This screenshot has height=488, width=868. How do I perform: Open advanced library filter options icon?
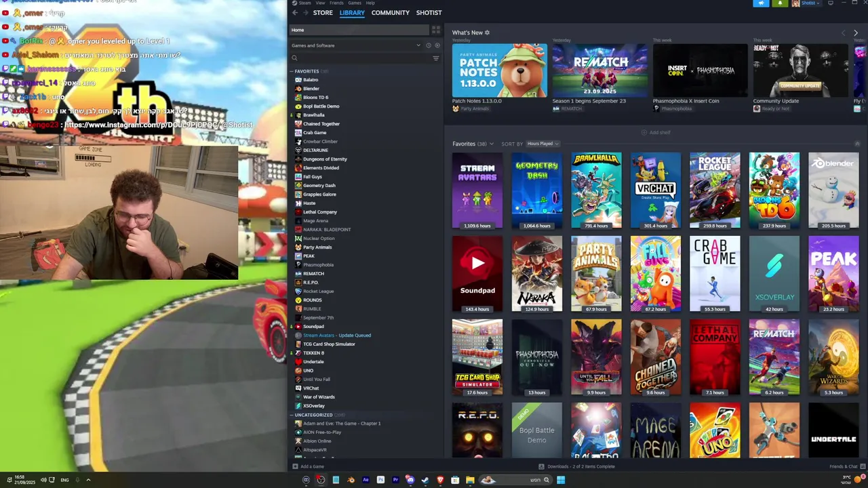pyautogui.click(x=436, y=58)
